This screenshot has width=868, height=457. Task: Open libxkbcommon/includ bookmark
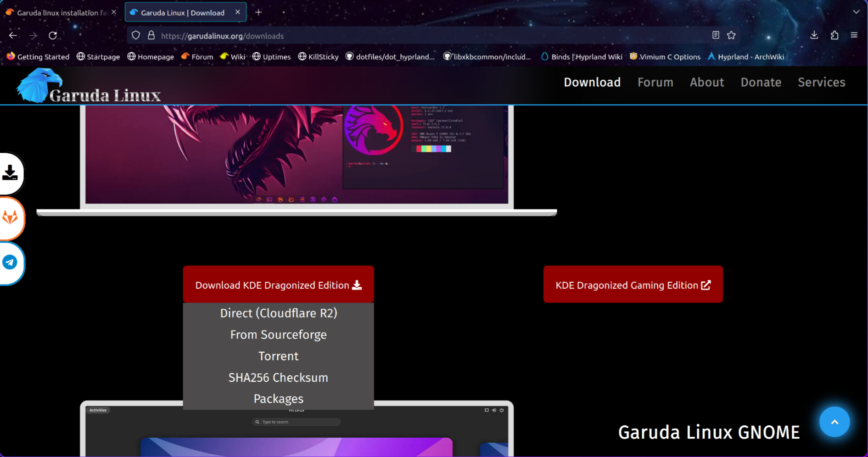pyautogui.click(x=487, y=56)
